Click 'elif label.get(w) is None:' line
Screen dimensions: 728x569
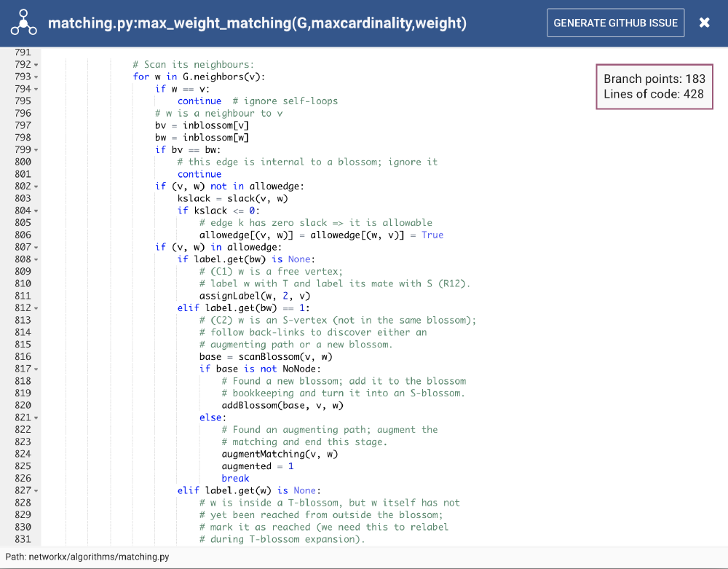pyautogui.click(x=249, y=490)
